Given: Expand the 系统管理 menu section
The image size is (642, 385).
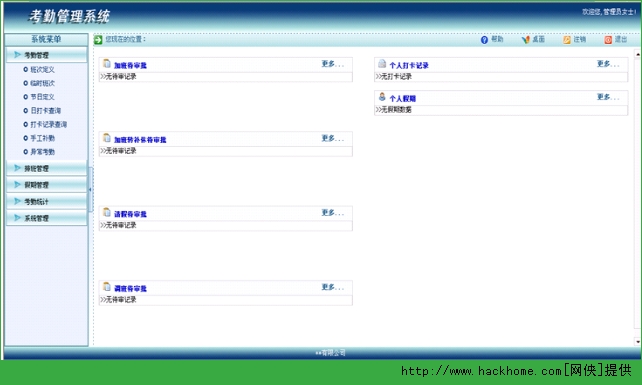Looking at the screenshot, I should [x=47, y=218].
